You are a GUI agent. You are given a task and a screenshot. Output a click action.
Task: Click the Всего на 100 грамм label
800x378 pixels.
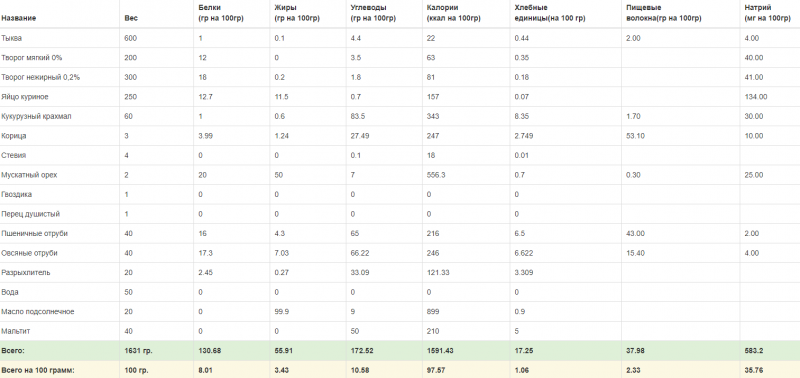click(38, 370)
